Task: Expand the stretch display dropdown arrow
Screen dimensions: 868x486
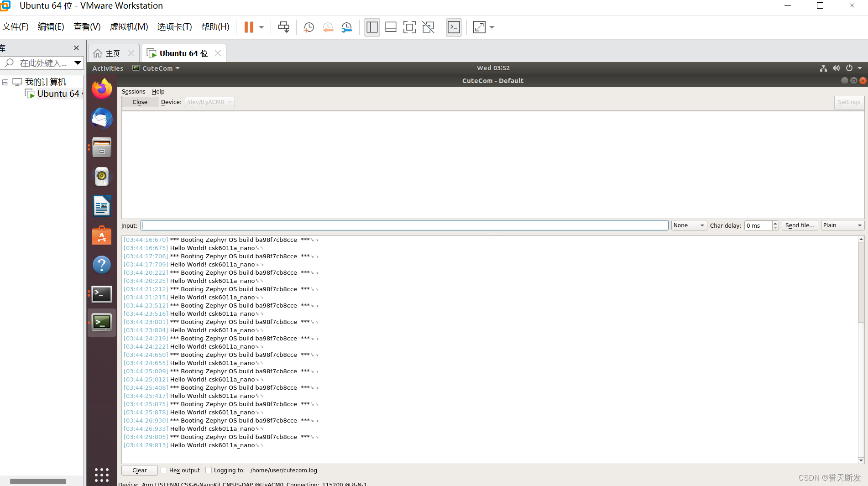Action: pos(492,27)
